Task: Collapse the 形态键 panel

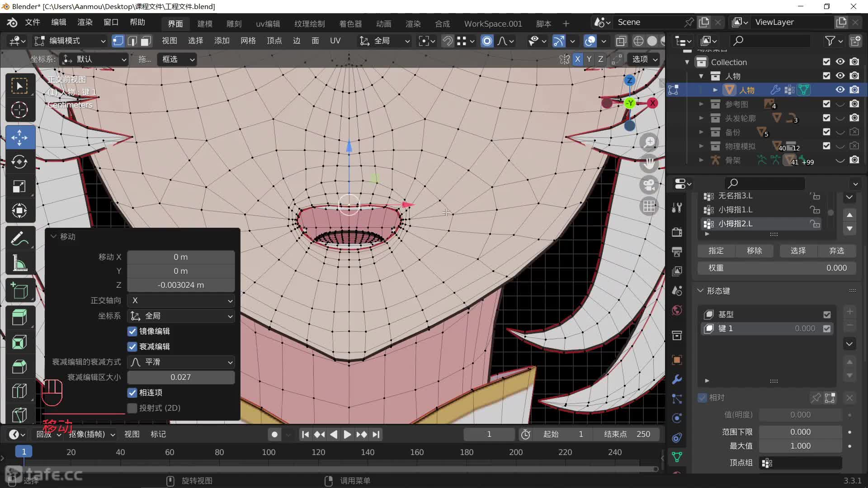Action: [x=700, y=291]
